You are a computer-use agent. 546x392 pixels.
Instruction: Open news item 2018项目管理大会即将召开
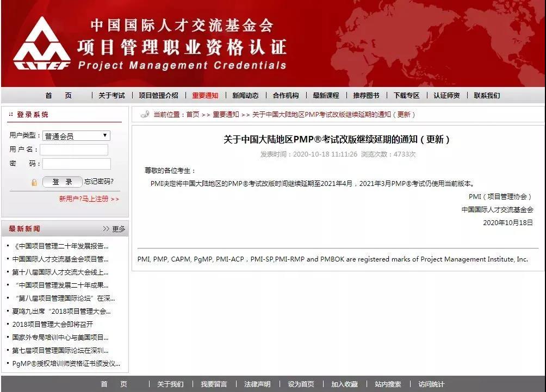(53, 325)
